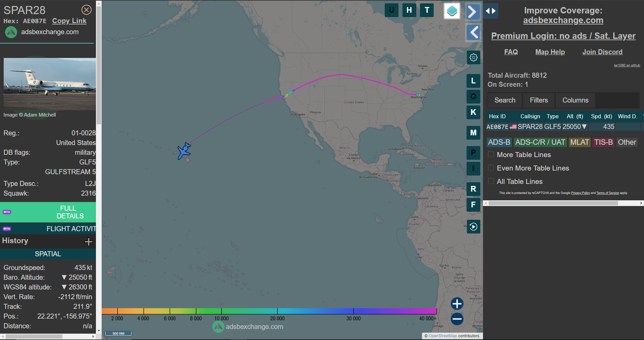Open the map layer switcher
644x340 pixels.
(x=452, y=11)
